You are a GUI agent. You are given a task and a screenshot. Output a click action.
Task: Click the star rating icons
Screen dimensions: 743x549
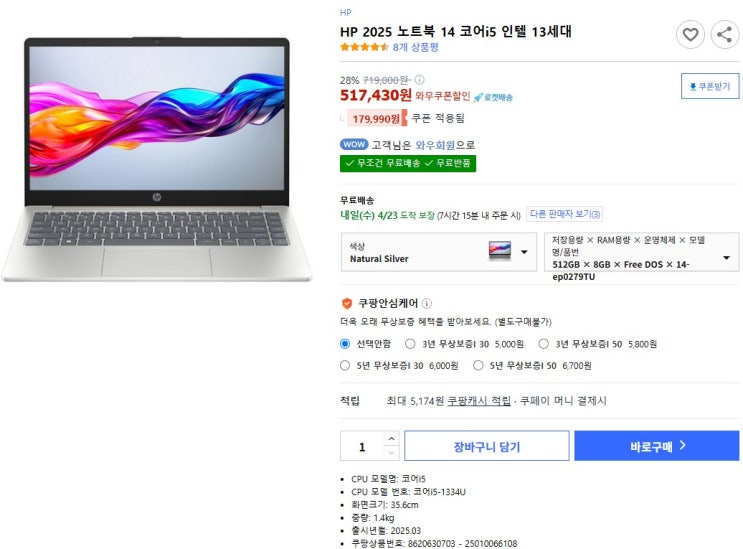(x=364, y=47)
